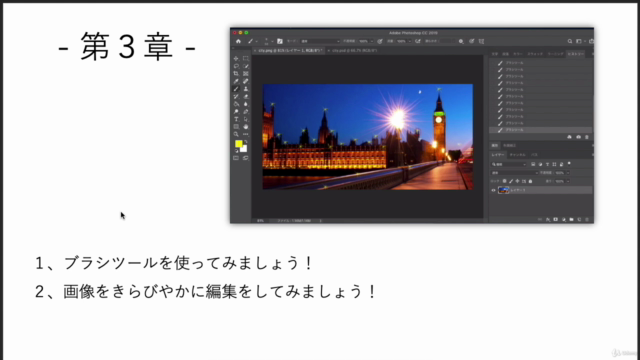The width and height of the screenshot is (640, 360).
Task: Select the Type tool
Action: (236, 119)
